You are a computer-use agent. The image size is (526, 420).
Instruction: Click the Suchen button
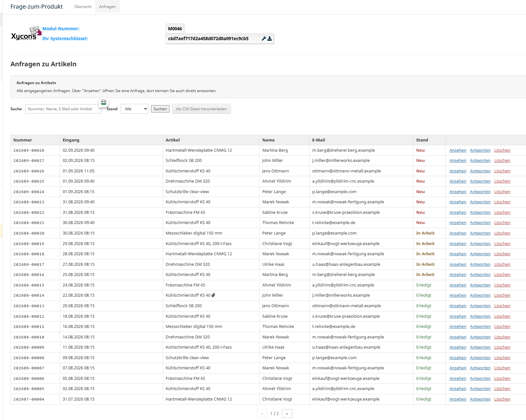pyautogui.click(x=160, y=109)
